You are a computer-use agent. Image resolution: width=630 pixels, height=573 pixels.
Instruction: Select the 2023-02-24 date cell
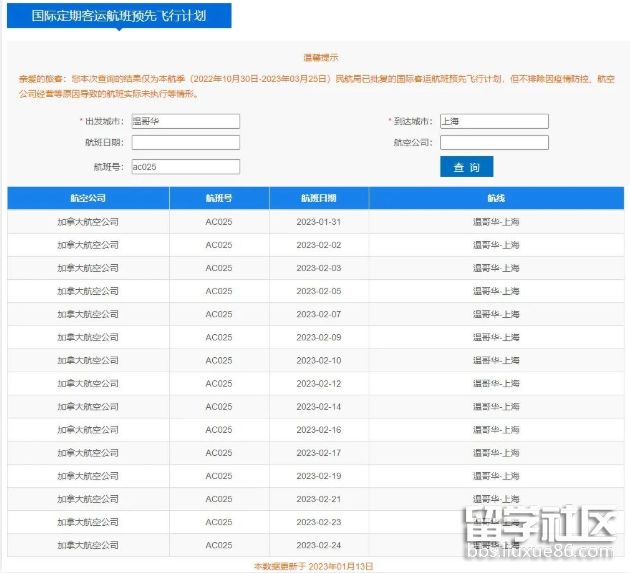pyautogui.click(x=318, y=545)
